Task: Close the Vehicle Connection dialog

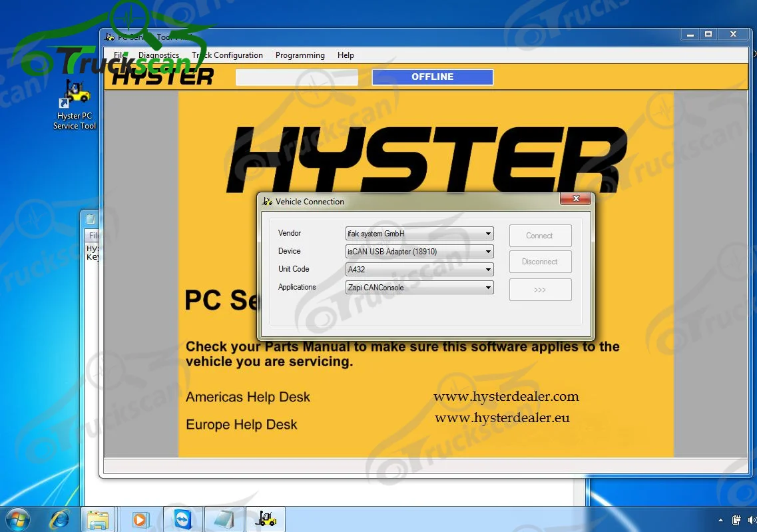Action: tap(575, 198)
